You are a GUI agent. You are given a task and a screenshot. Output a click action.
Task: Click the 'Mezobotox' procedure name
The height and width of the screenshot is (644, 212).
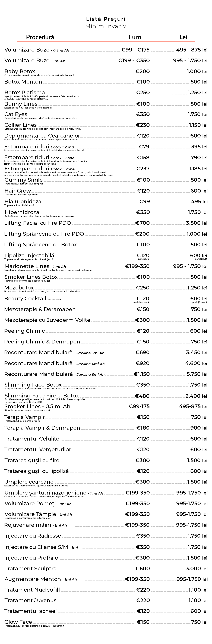[19, 288]
